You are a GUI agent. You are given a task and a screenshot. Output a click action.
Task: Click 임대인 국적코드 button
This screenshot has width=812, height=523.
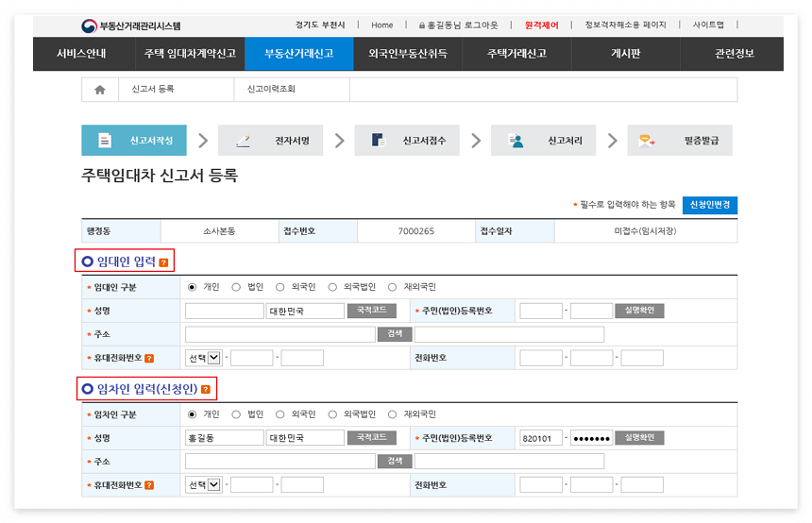pos(371,311)
